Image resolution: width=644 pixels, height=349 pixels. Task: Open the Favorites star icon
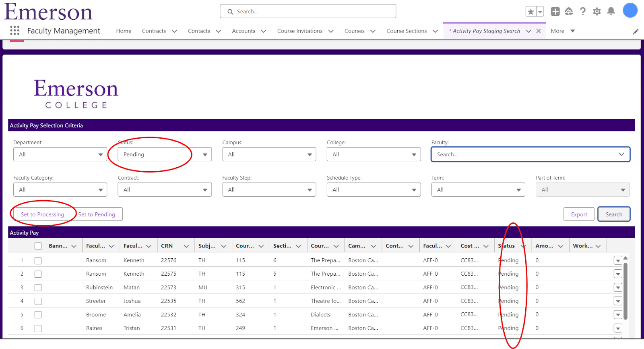pyautogui.click(x=531, y=12)
